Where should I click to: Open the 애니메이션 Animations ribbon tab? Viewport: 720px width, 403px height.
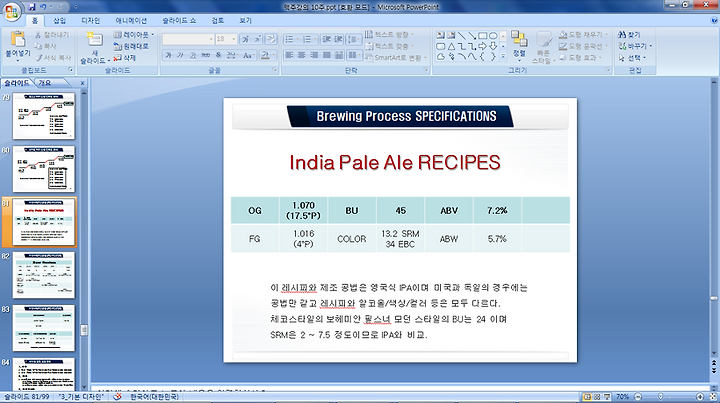131,21
